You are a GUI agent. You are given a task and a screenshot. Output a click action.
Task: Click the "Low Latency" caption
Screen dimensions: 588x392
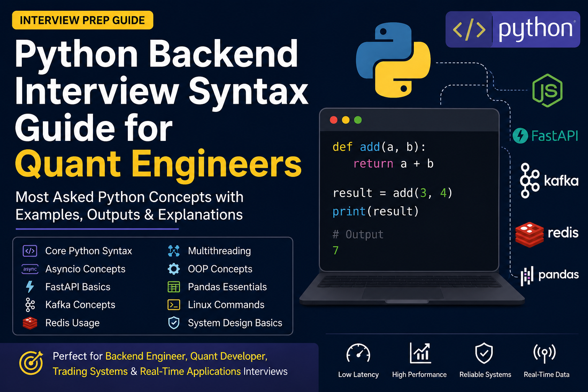(x=358, y=374)
